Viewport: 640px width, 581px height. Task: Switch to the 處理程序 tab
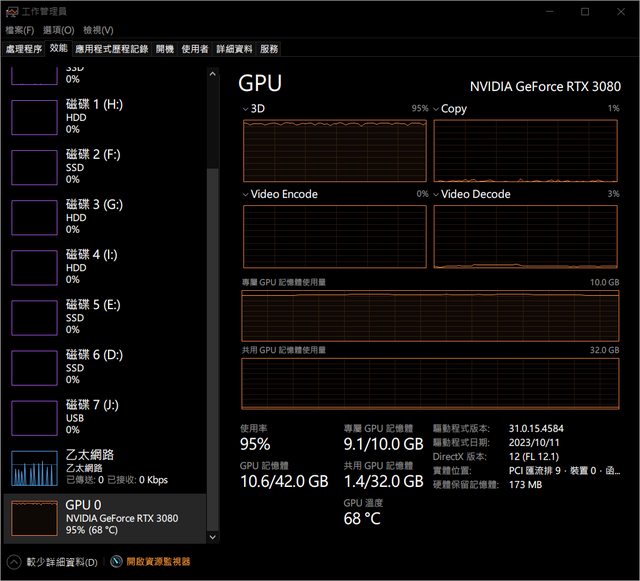pos(24,48)
